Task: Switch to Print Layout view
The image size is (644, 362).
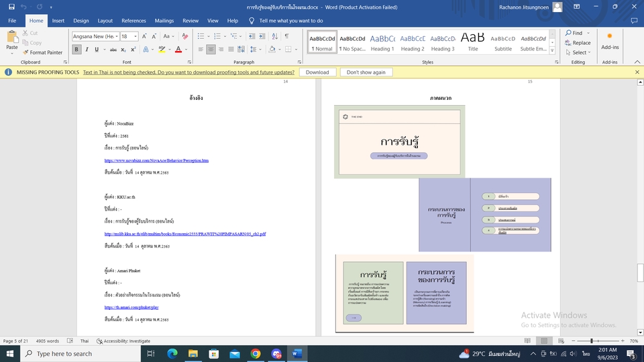Action: coord(544,341)
